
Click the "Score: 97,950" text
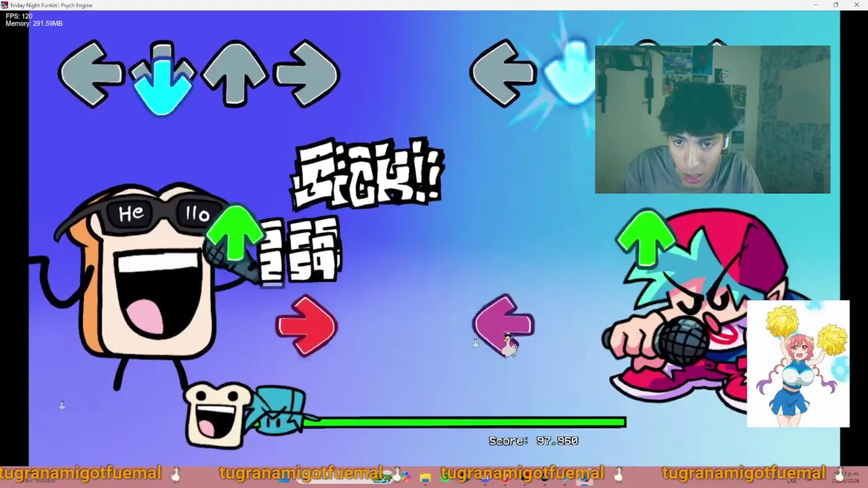tap(534, 441)
